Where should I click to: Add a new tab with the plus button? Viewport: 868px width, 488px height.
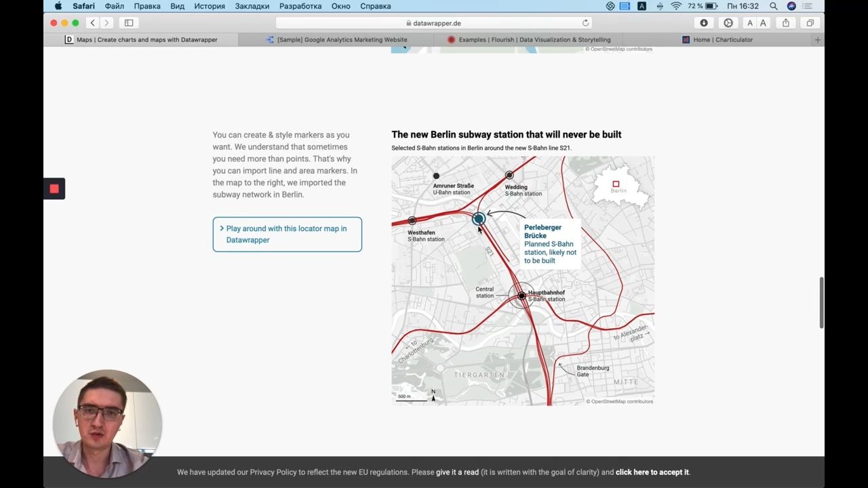(818, 39)
